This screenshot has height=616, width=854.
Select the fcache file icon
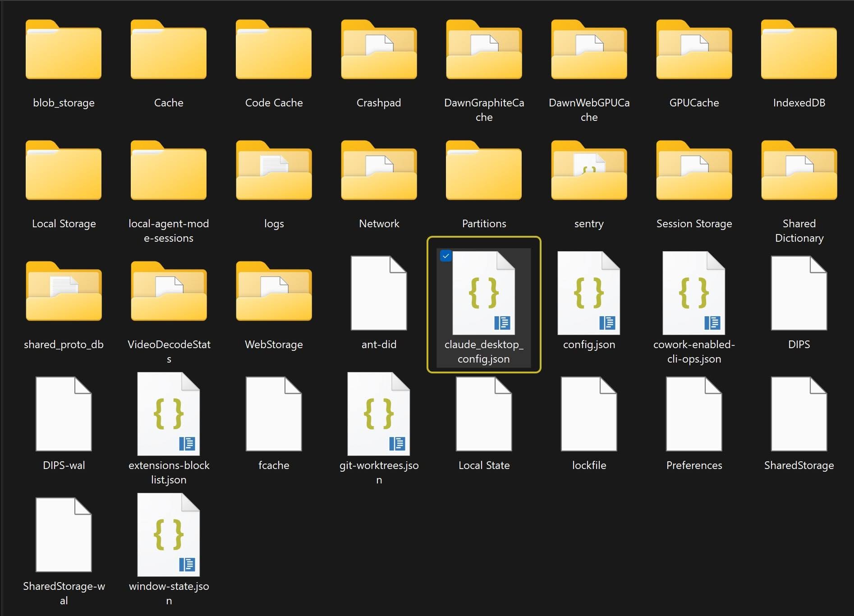pyautogui.click(x=274, y=414)
